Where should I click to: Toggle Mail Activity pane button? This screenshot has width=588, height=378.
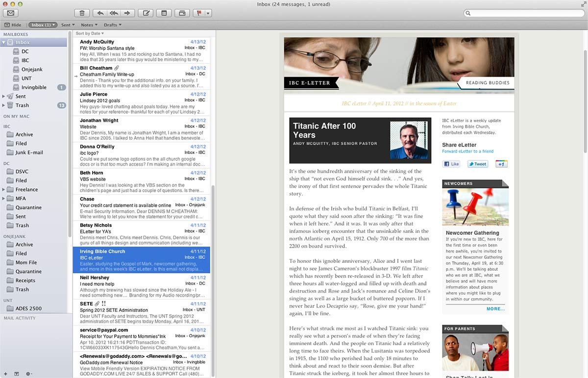tap(16, 374)
